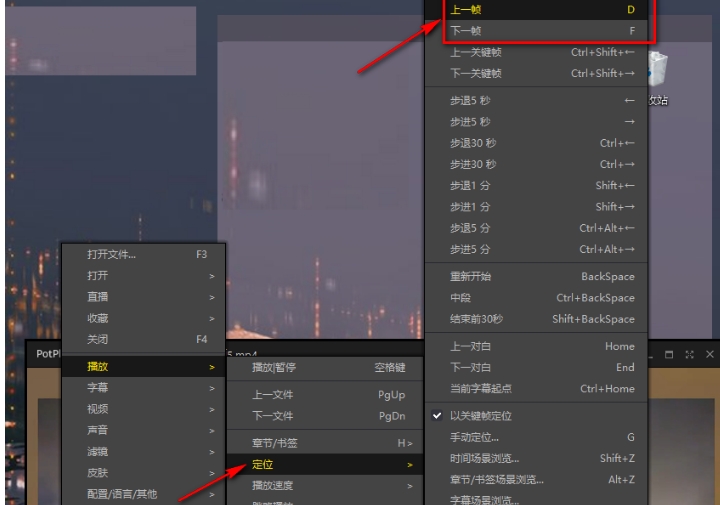Maximize the PotPlayer window
The height and width of the screenshot is (505, 720).
click(669, 354)
